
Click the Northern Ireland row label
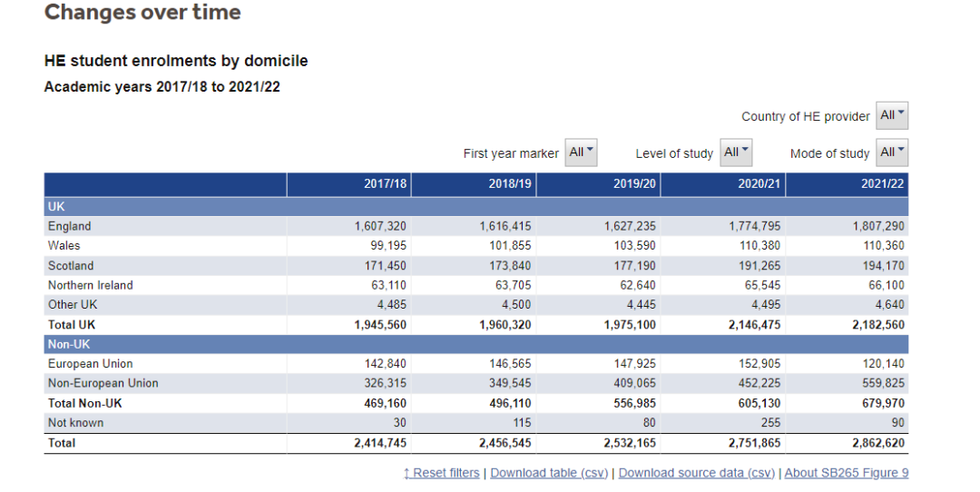(90, 285)
